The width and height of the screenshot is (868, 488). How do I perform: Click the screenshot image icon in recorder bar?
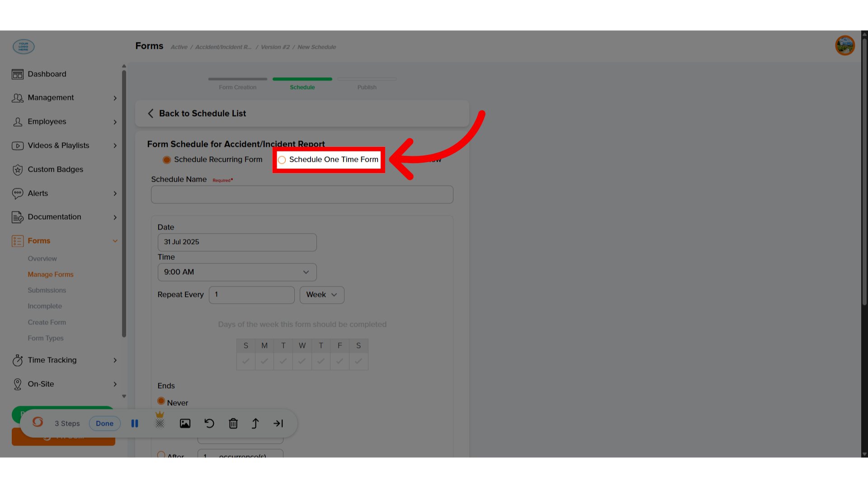click(185, 423)
